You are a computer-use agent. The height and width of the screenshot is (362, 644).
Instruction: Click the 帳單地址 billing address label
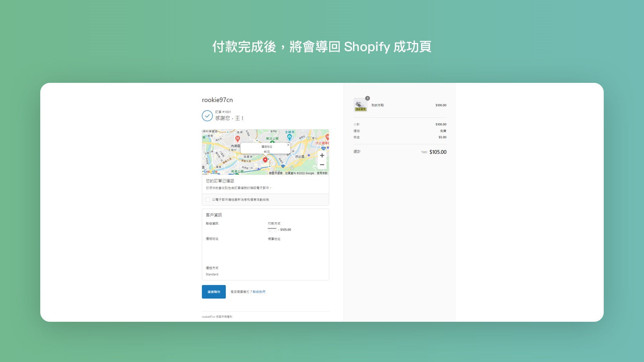[x=274, y=239]
